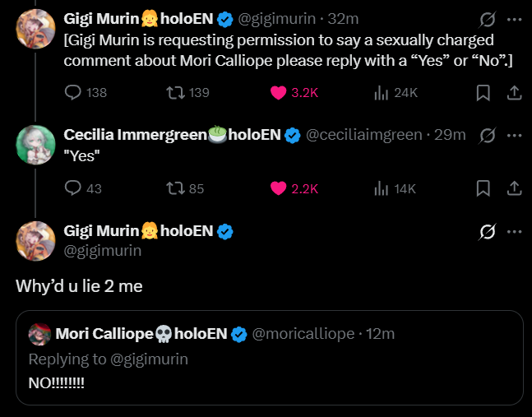Share Gigi Murin's first tweet
Image resolution: width=532 pixels, height=417 pixels.
(514, 93)
